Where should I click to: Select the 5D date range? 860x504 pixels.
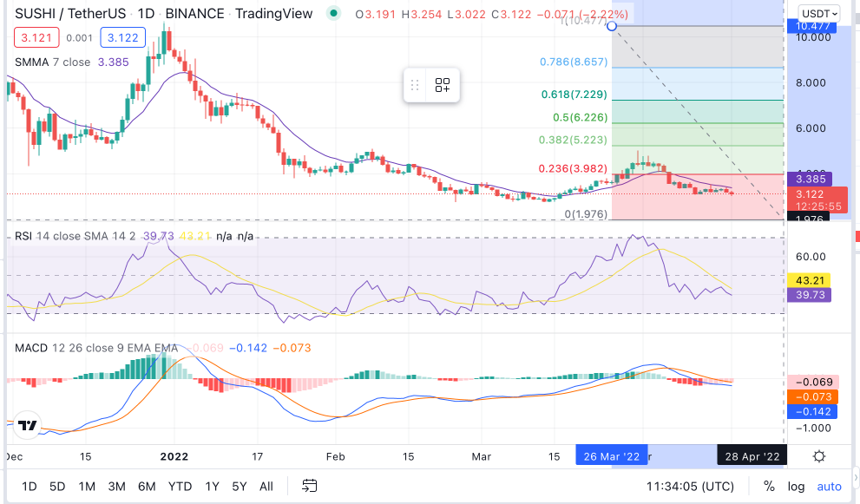(57, 487)
